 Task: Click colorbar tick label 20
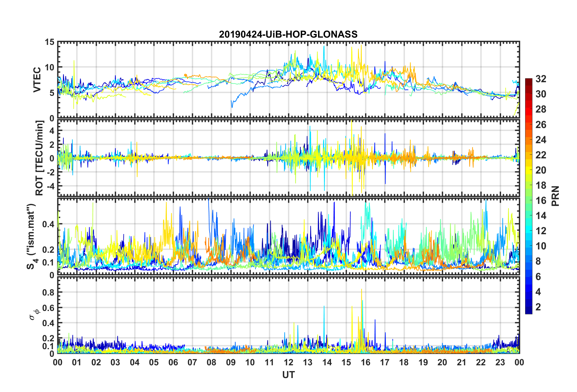541,170
